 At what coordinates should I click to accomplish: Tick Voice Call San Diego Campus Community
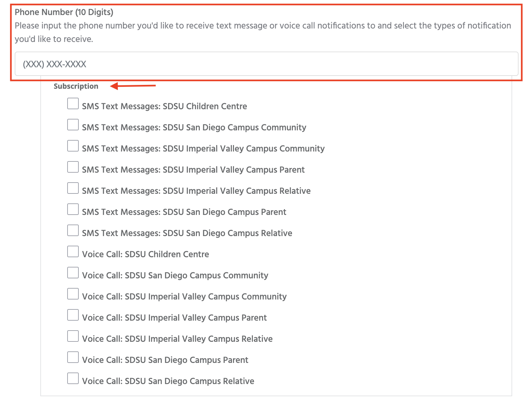[x=73, y=273]
